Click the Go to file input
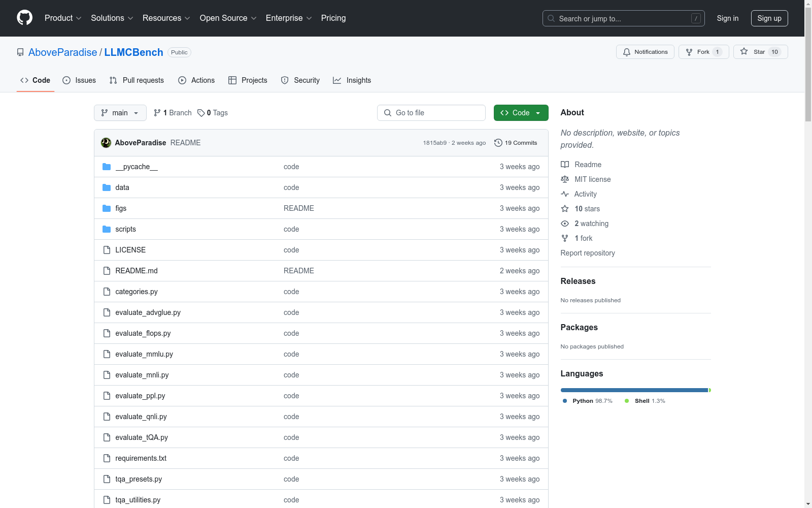This screenshot has width=812, height=508. [431, 113]
